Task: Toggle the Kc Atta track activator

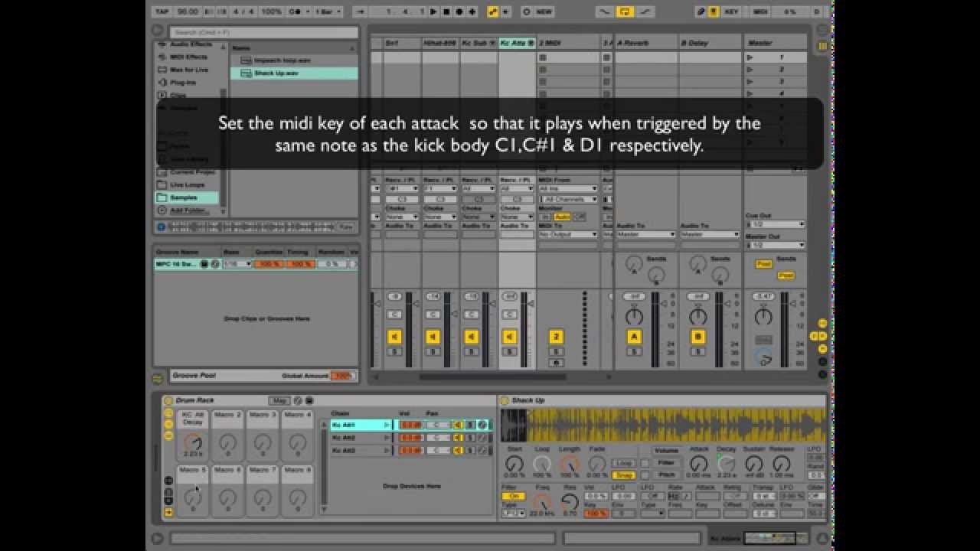Action: pyautogui.click(x=509, y=337)
